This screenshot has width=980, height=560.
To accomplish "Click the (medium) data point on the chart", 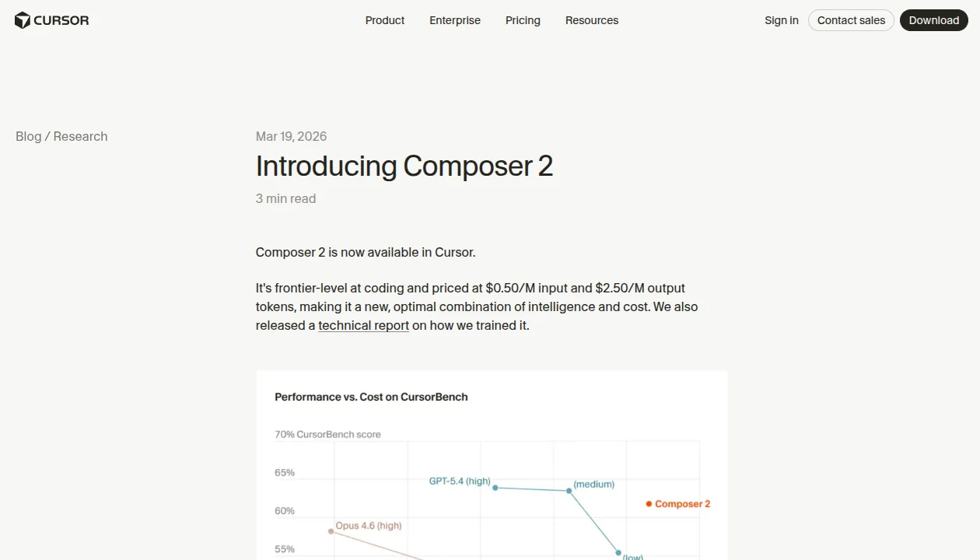I will (x=567, y=491).
